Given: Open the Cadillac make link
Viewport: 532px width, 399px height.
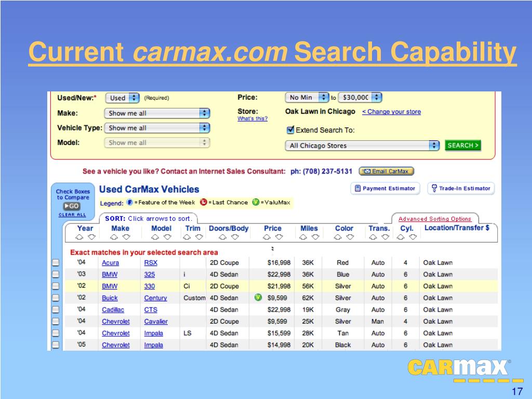Looking at the screenshot, I should pyautogui.click(x=113, y=310).
